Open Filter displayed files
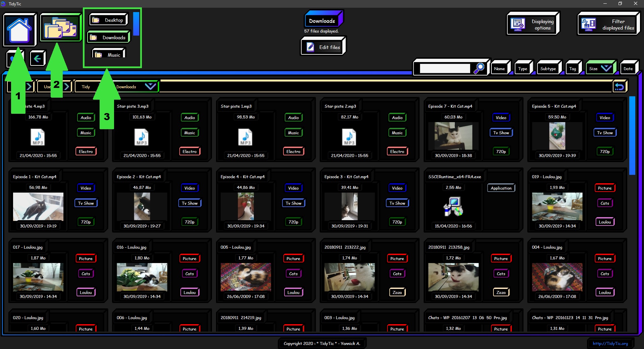The width and height of the screenshot is (644, 349). click(x=609, y=24)
